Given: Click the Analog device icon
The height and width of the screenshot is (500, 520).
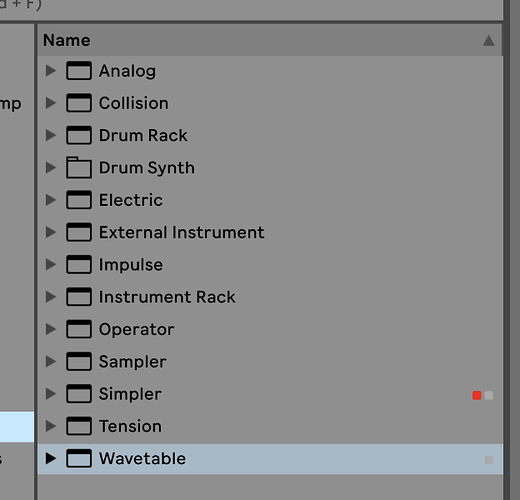Looking at the screenshot, I should pos(79,71).
